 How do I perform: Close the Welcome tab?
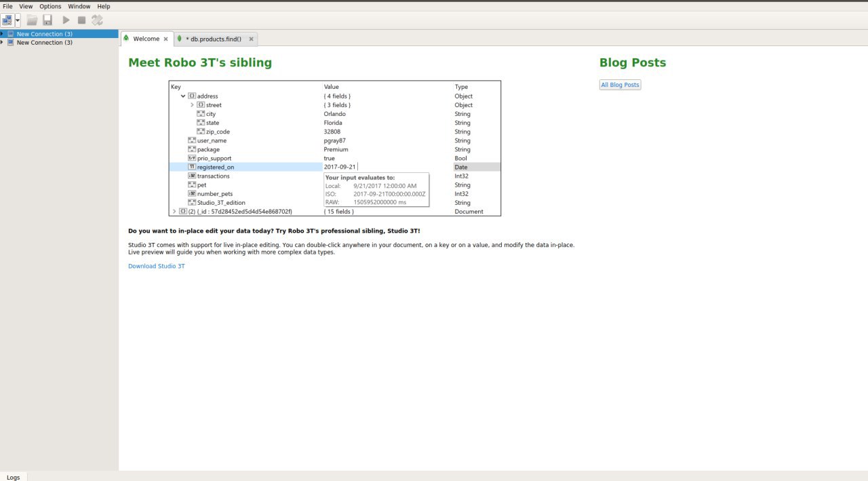click(x=165, y=39)
